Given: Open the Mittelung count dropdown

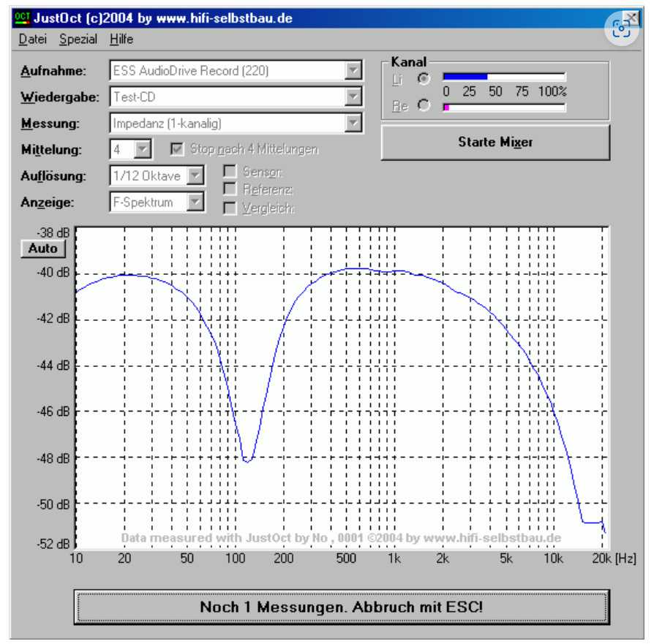Looking at the screenshot, I should click(143, 150).
